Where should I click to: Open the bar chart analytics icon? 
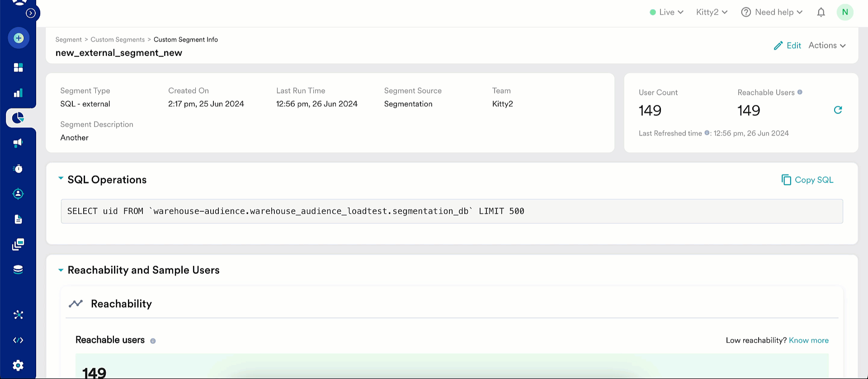coord(18,93)
